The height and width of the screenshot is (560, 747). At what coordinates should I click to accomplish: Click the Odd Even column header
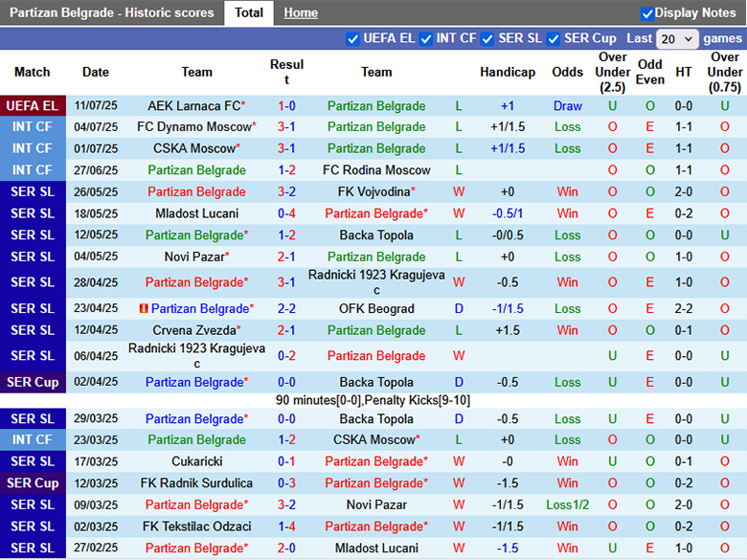click(650, 72)
